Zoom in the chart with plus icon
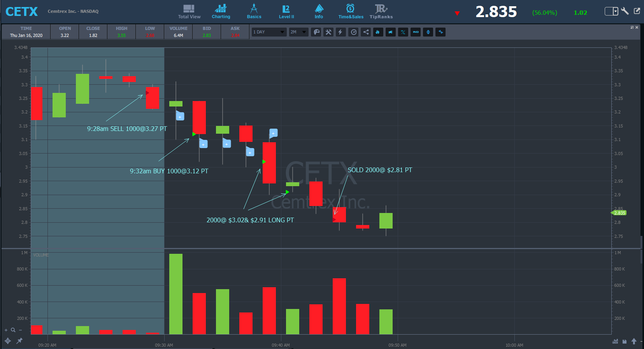 (x=6, y=330)
